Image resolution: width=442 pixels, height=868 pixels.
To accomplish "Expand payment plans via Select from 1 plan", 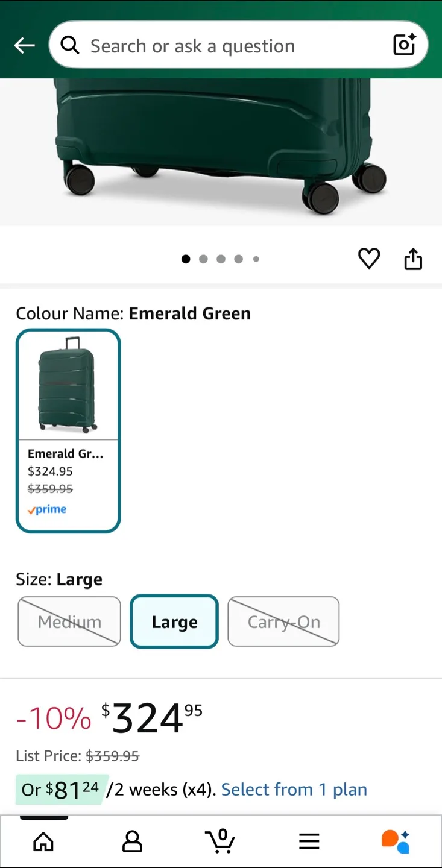I will click(294, 790).
